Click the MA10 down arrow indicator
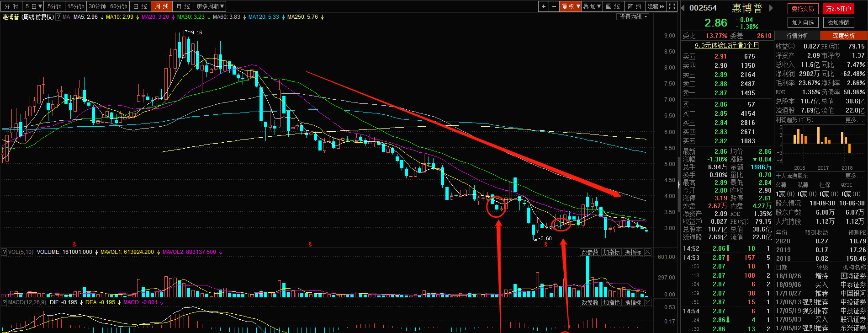Screen dimensions: 868x333 click(x=137, y=17)
